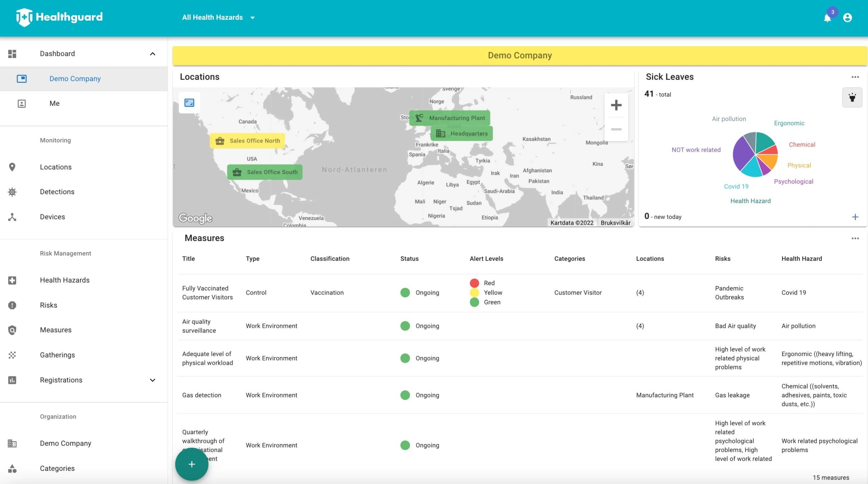The width and height of the screenshot is (868, 484).
Task: Open the user account profile icon
Action: [847, 18]
